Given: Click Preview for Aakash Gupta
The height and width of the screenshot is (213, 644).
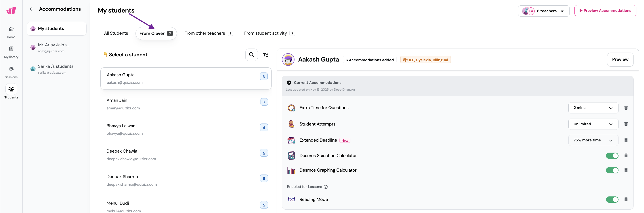Looking at the screenshot, I should (620, 60).
